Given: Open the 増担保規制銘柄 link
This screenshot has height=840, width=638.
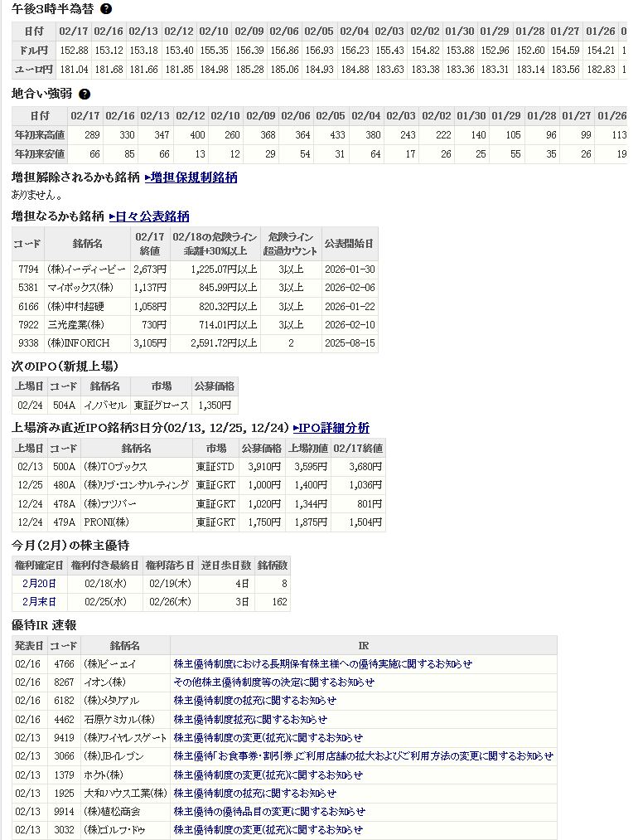Looking at the screenshot, I should pos(191,177).
